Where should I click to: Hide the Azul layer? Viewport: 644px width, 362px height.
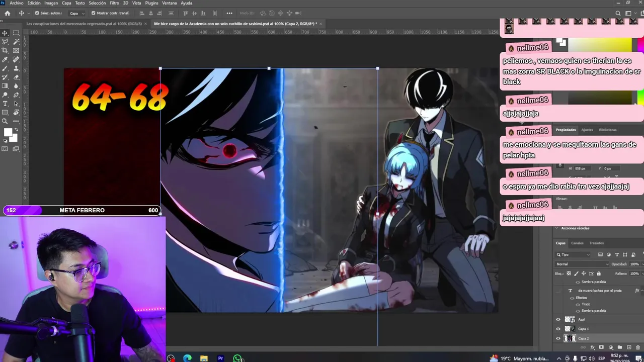pos(558,319)
